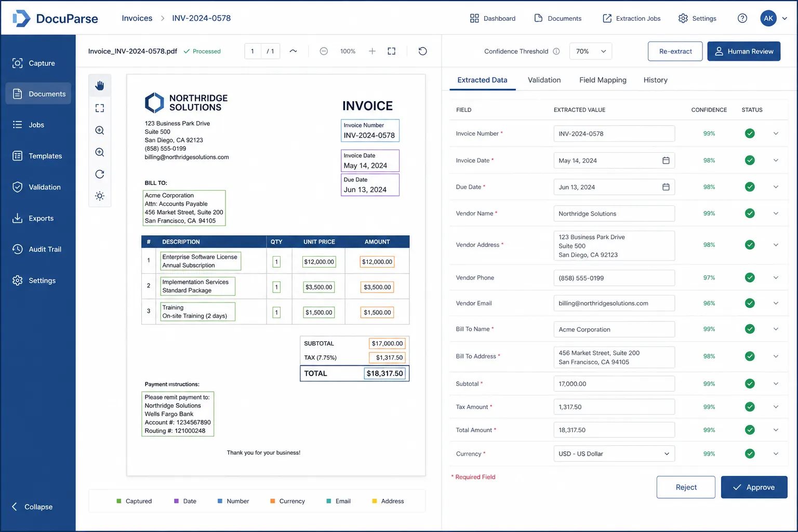
Task: Click the DocuParse logo
Action: tap(55, 18)
